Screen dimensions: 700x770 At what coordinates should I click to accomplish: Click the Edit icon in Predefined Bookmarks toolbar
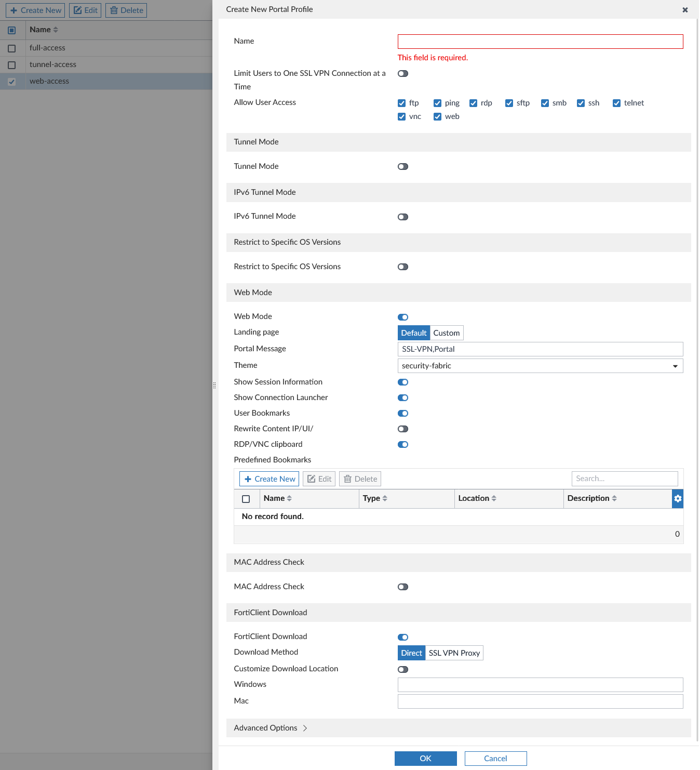coord(319,479)
